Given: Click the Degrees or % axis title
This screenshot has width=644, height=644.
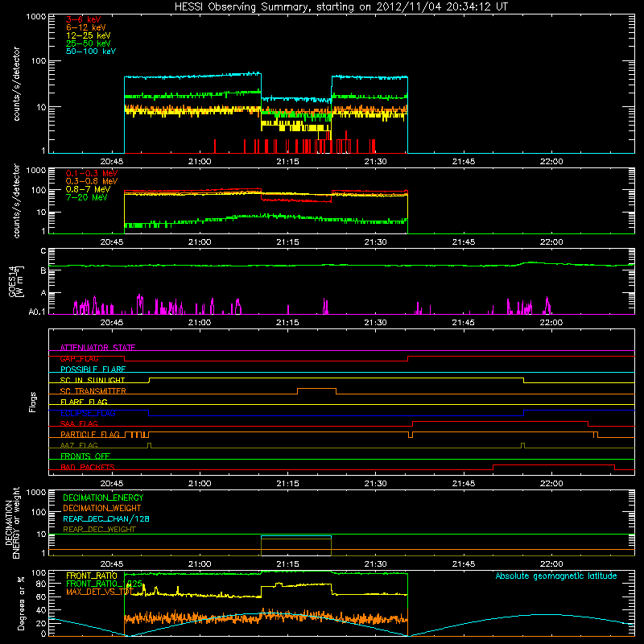Looking at the screenshot, I should pyautogui.click(x=21, y=603).
